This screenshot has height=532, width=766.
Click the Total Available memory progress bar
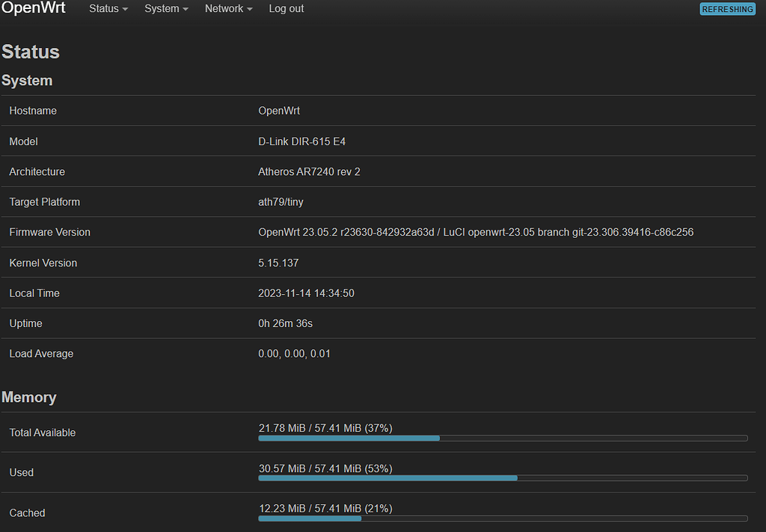click(x=503, y=438)
